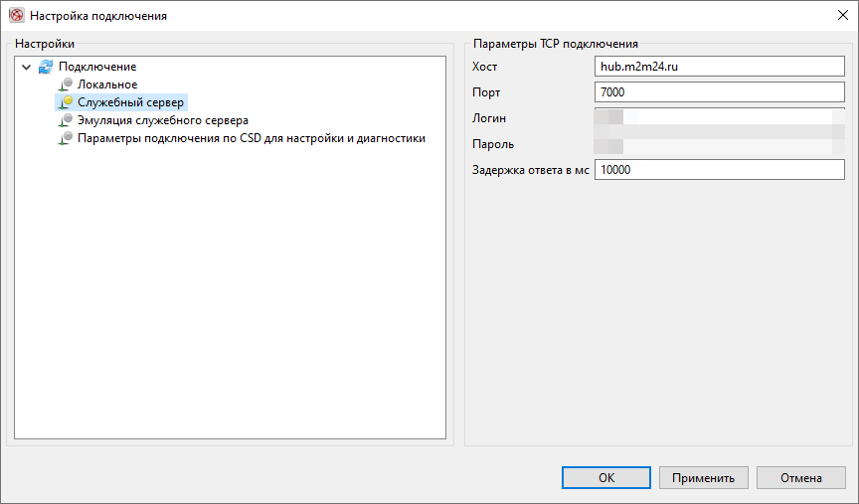Click the Пароль input field
Image resolution: width=859 pixels, height=504 pixels.
[x=719, y=144]
